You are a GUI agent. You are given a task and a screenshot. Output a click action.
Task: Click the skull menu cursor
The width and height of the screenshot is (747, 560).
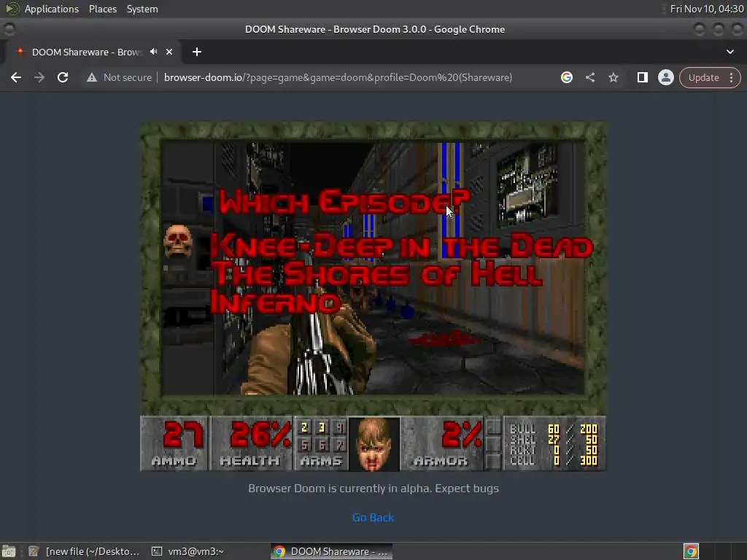click(178, 241)
